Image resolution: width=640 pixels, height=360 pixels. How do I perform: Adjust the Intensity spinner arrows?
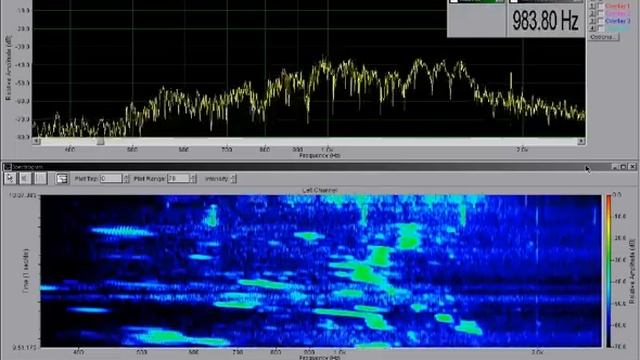coord(233,179)
